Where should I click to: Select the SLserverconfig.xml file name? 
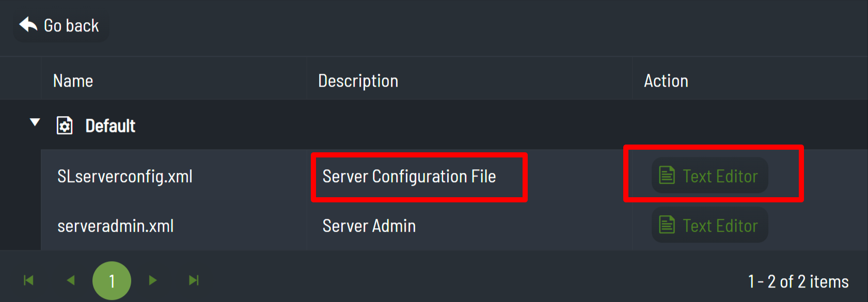(125, 177)
